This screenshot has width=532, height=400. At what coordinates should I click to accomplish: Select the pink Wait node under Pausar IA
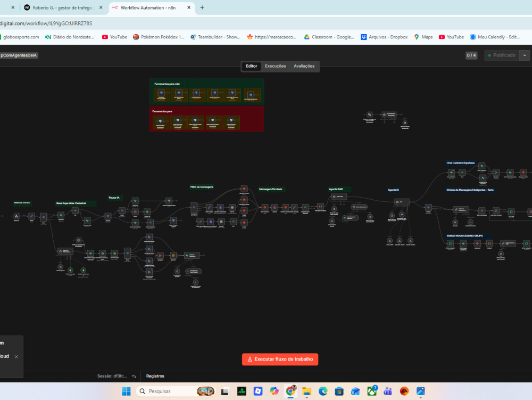pos(135,211)
